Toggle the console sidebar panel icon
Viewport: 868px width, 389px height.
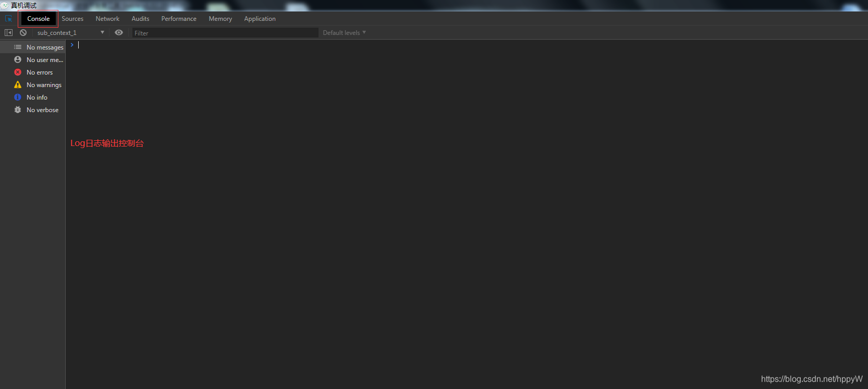[8, 33]
